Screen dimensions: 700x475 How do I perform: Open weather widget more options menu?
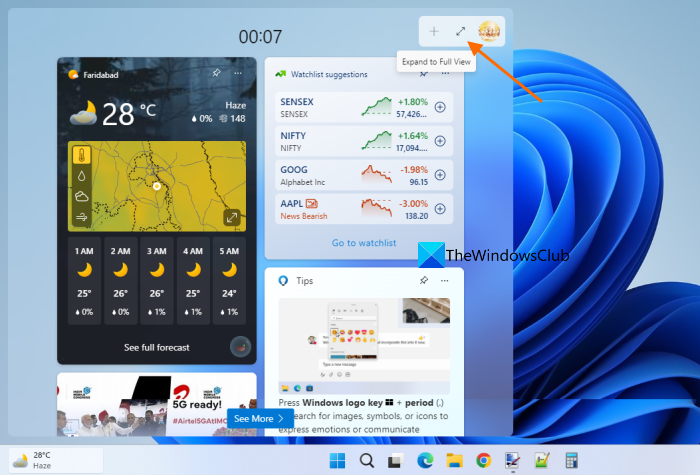pos(238,73)
